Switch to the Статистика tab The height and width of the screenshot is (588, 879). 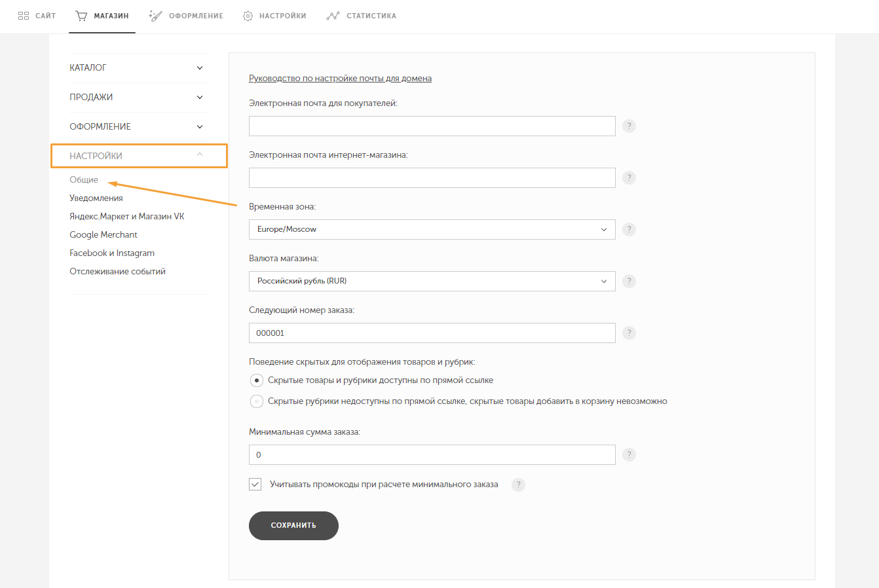362,16
